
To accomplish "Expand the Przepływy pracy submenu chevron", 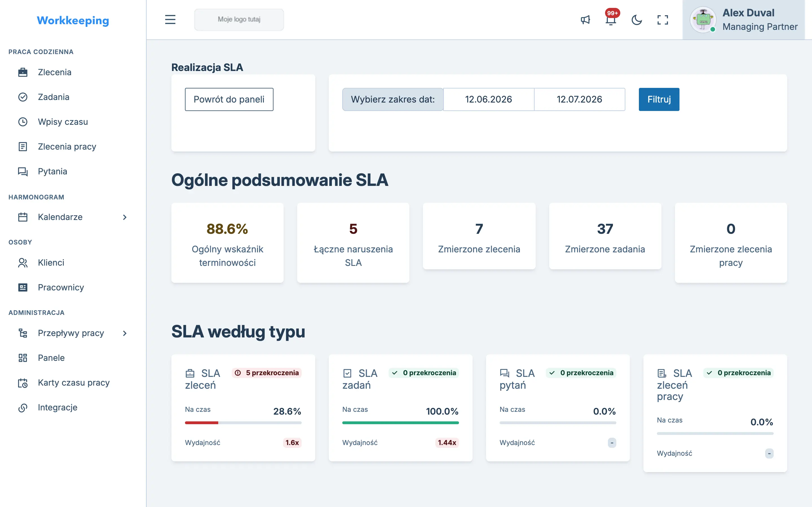I will [125, 333].
